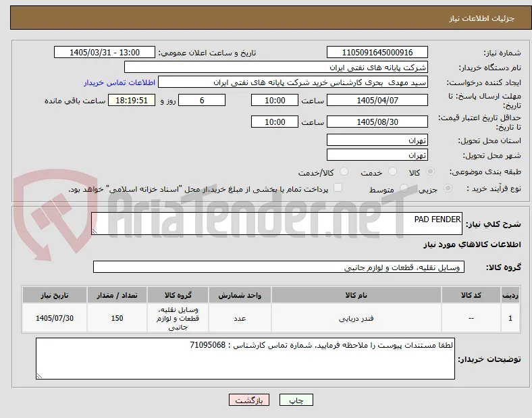This screenshot has width=532, height=418.
Task: Click the تاریخ نیاز column header
Action: pyautogui.click(x=55, y=295)
